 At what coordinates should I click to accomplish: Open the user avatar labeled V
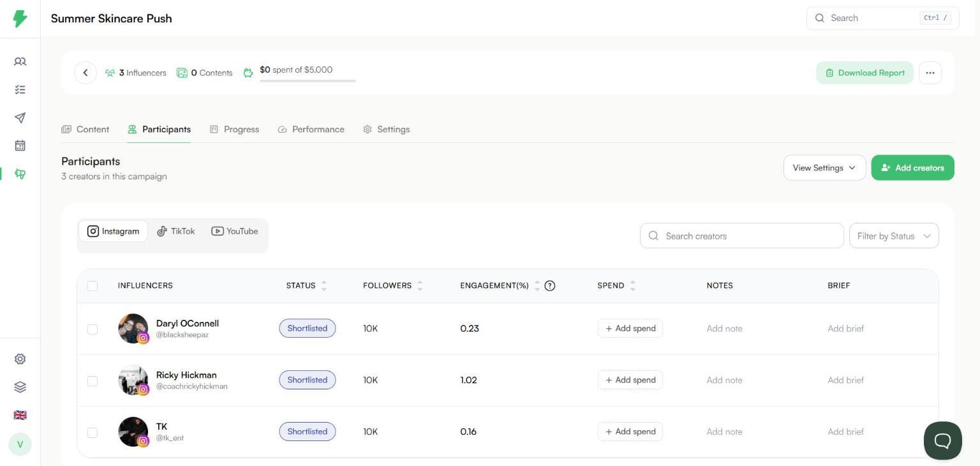pos(20,444)
